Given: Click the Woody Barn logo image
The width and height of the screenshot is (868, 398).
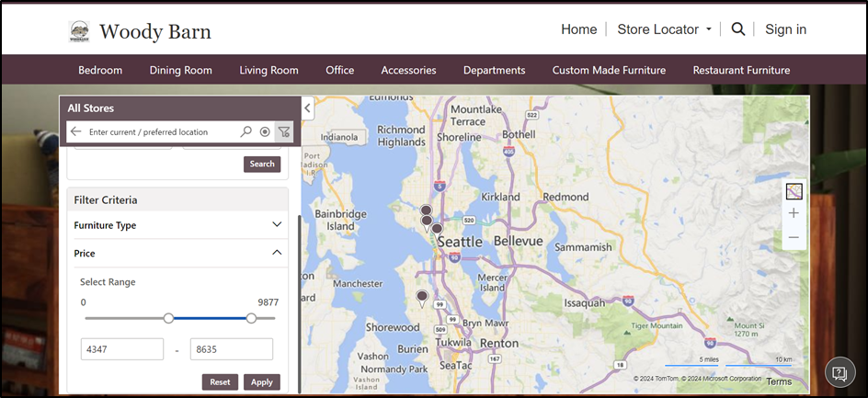Looking at the screenshot, I should pyautogui.click(x=79, y=32).
